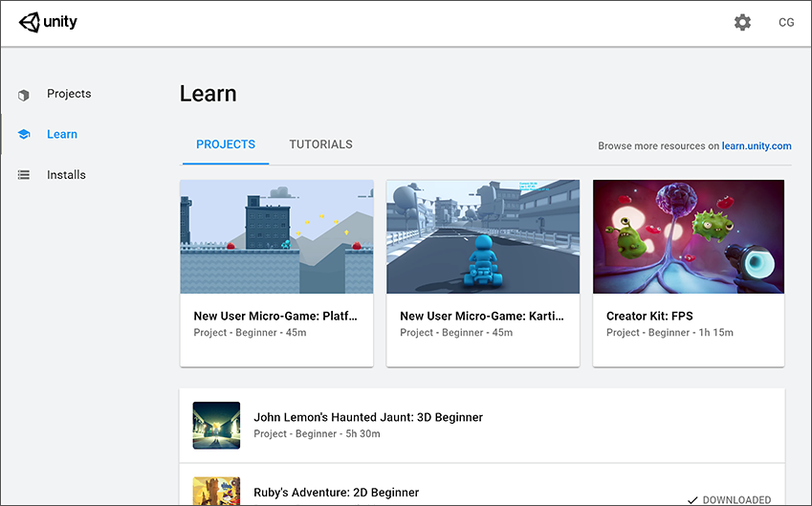Switch to the PROJECTS tab
The width and height of the screenshot is (812, 506).
[226, 144]
